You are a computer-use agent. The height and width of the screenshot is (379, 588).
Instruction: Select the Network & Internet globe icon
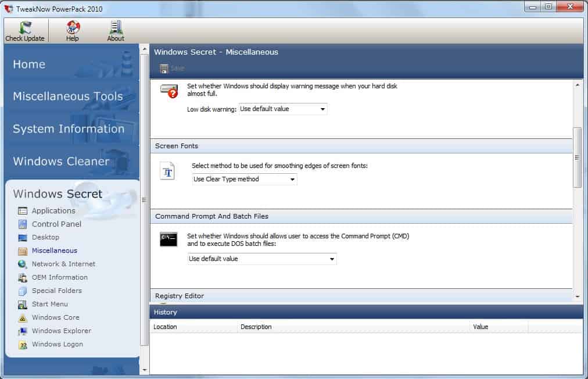23,264
